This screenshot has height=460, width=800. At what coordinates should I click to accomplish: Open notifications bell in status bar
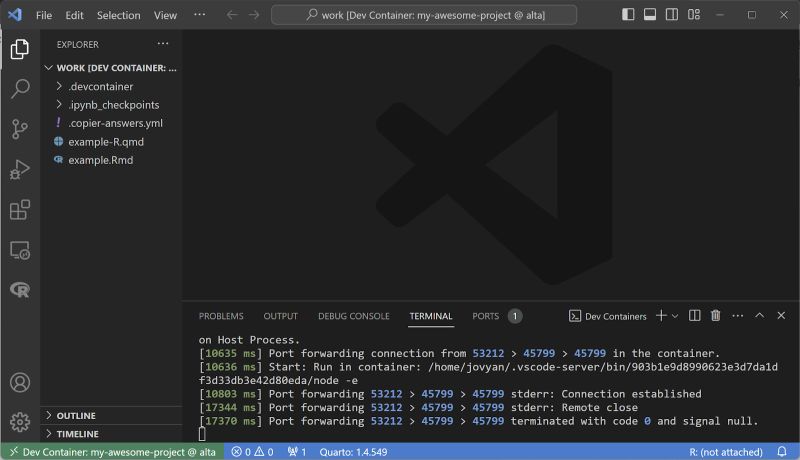(782, 451)
